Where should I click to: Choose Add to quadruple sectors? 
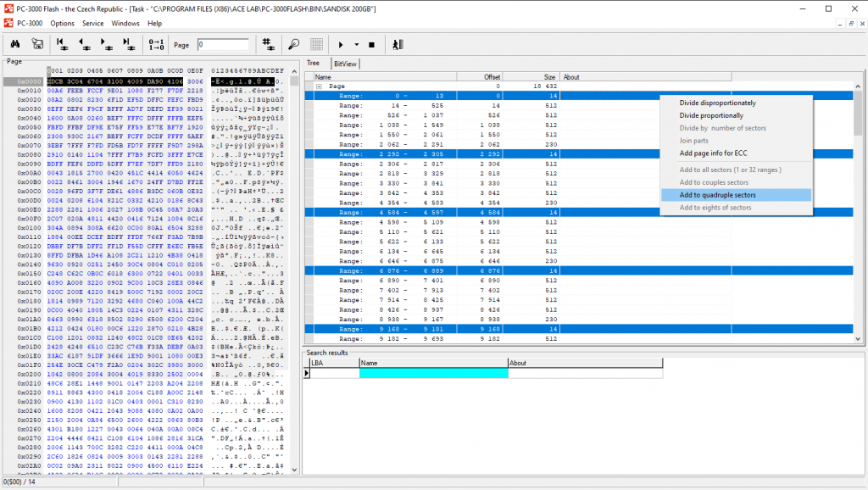(x=717, y=195)
